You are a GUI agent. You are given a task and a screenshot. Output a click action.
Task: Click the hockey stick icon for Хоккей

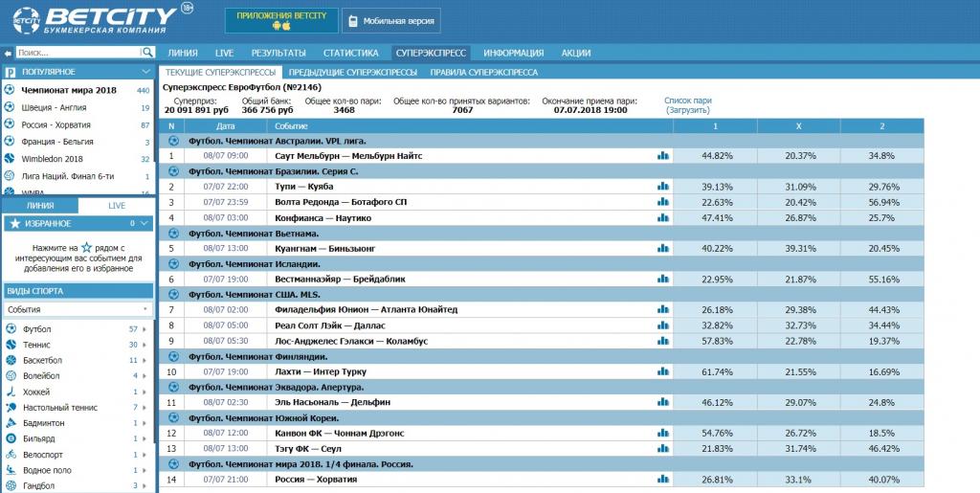11,392
